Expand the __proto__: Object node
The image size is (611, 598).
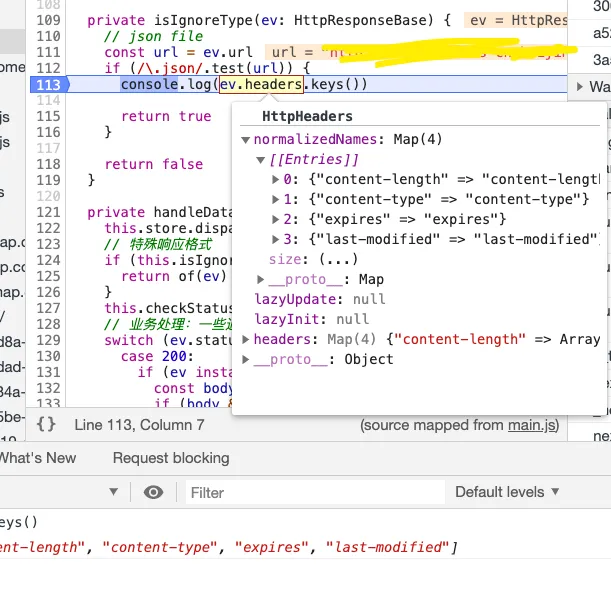click(x=245, y=359)
